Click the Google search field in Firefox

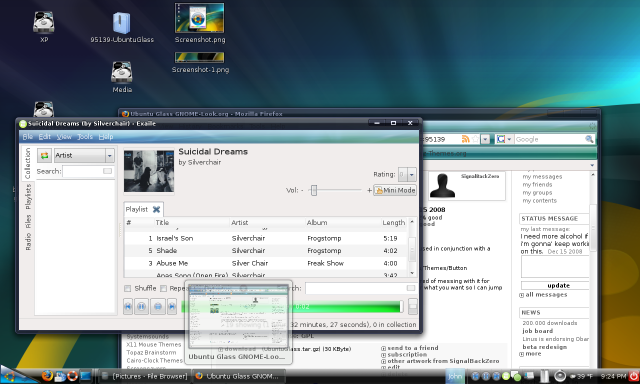(549, 140)
